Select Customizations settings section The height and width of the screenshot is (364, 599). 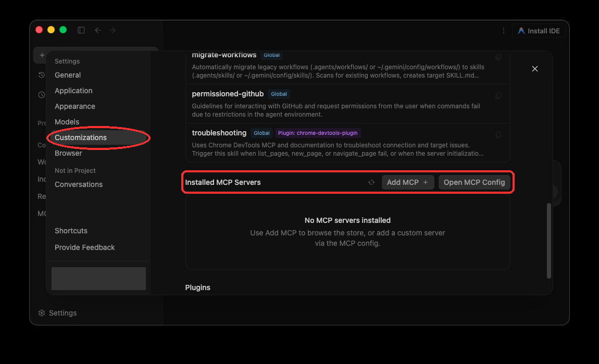tap(98, 137)
